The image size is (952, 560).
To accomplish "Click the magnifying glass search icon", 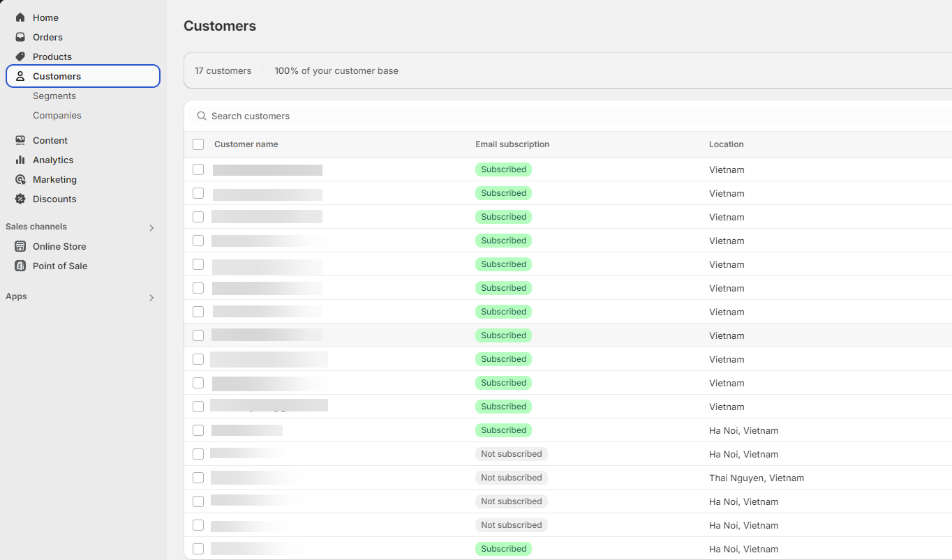I will (202, 116).
